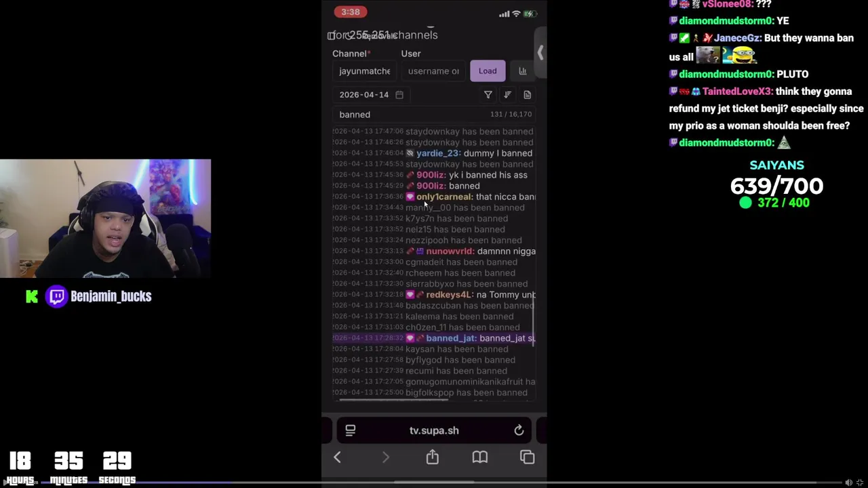Click the tv.supa.sh address bar
This screenshot has height=488, width=868.
click(434, 430)
